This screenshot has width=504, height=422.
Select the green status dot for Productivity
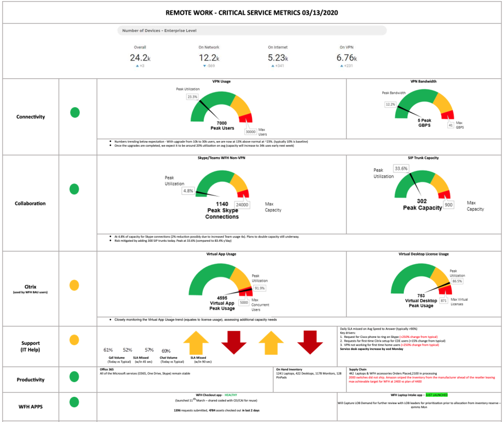click(75, 376)
